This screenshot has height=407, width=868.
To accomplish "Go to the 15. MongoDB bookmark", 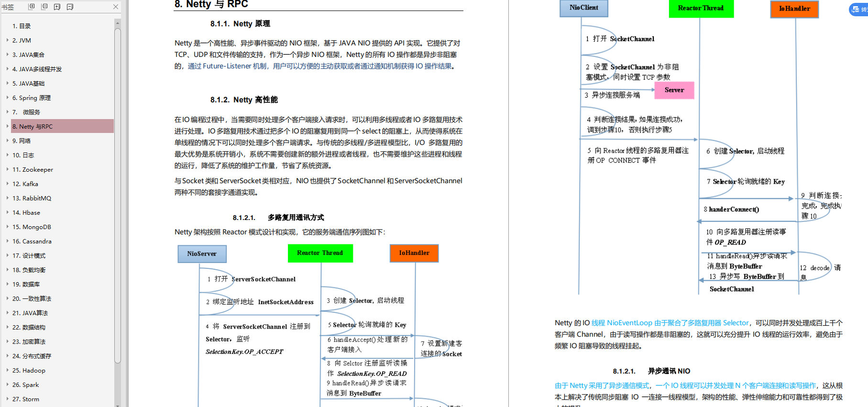I will click(32, 227).
